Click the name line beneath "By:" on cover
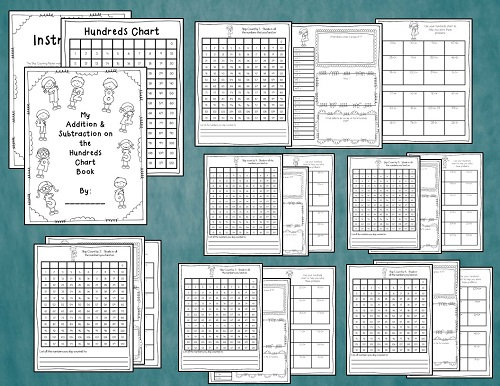 point(85,203)
